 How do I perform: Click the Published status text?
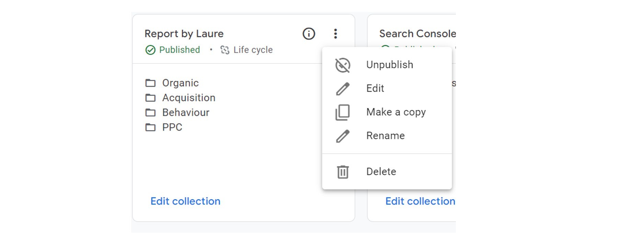180,50
